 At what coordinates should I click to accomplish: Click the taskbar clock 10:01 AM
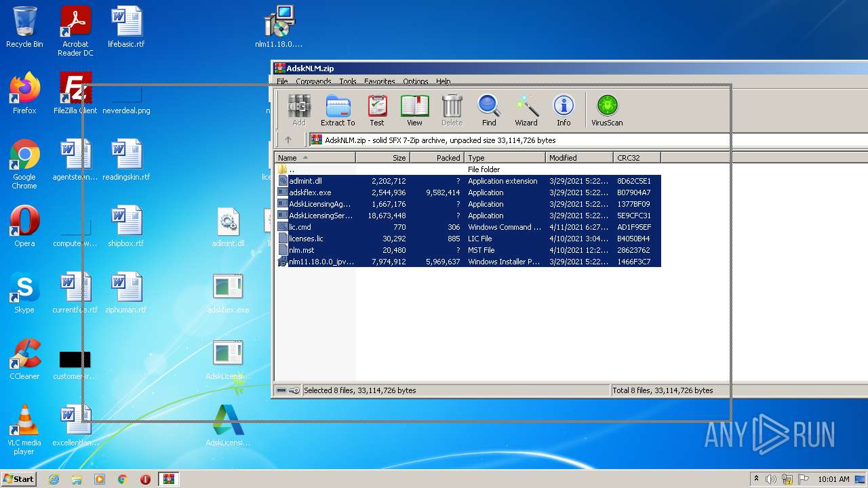[x=833, y=479]
